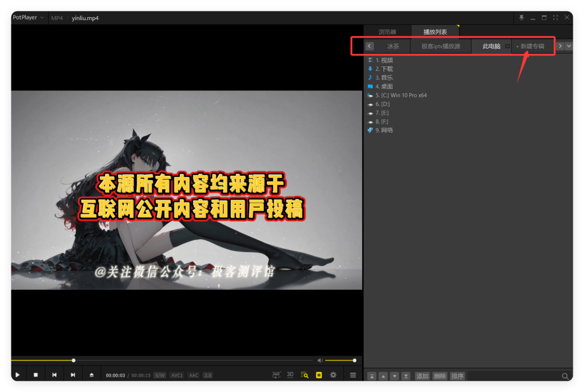Stop the video with Stop button
This screenshot has height=392, width=584.
click(36, 375)
